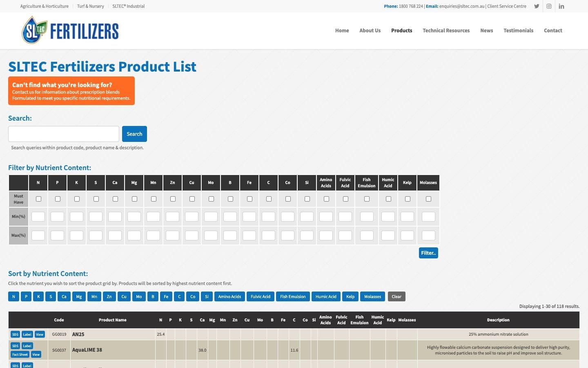Sort products by Amino Acids
588x368 pixels.
point(229,296)
